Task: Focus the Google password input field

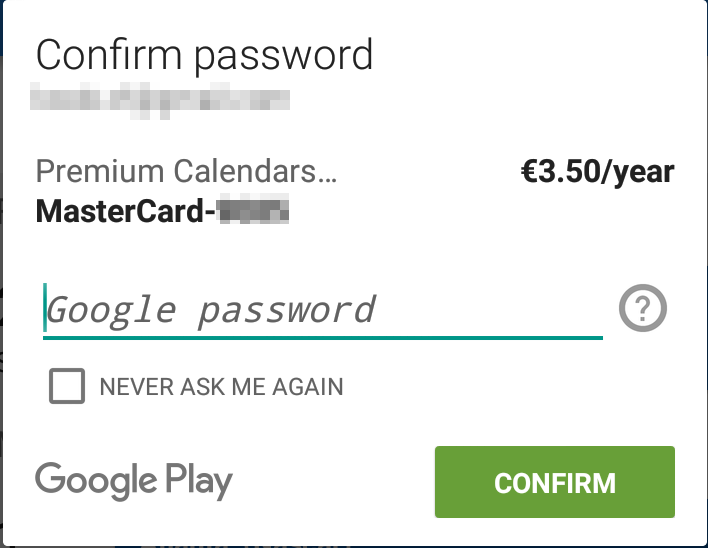Action: (320, 310)
